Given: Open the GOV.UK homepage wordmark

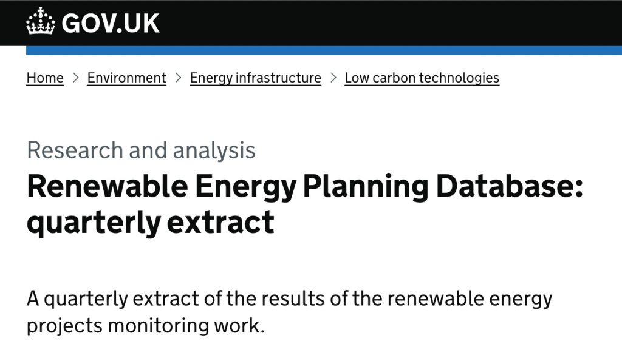Looking at the screenshot, I should (x=111, y=24).
